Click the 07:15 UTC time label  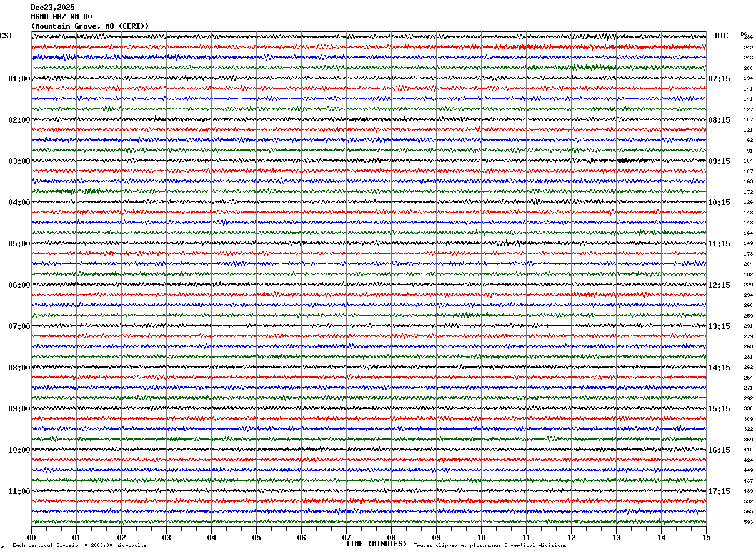719,79
